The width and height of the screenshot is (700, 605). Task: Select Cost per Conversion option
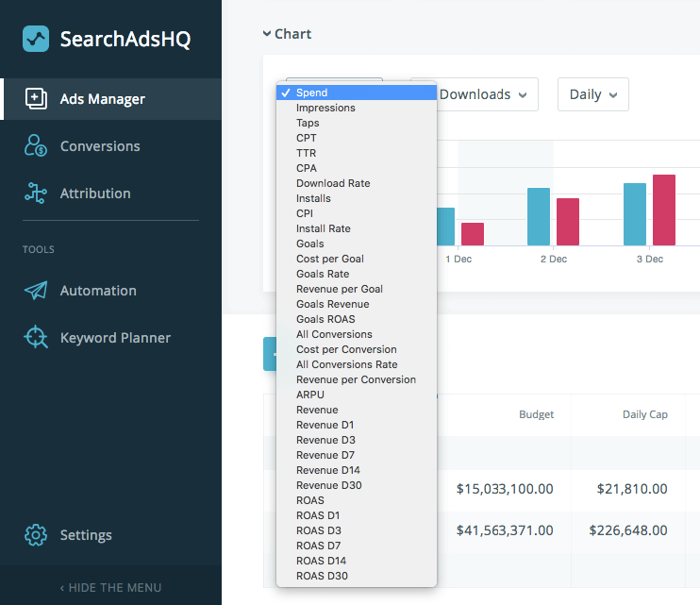357,349
